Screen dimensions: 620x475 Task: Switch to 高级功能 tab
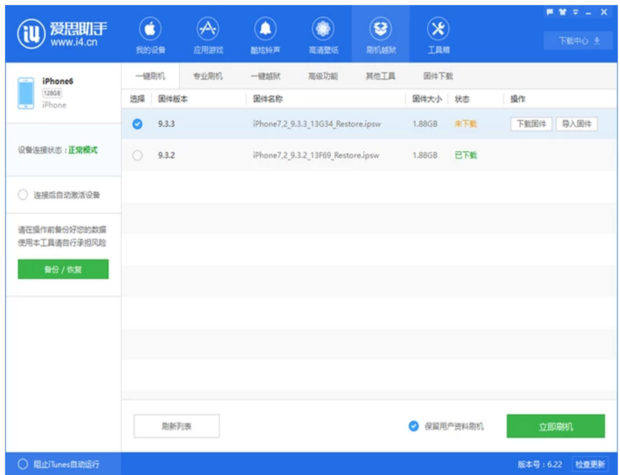(323, 76)
